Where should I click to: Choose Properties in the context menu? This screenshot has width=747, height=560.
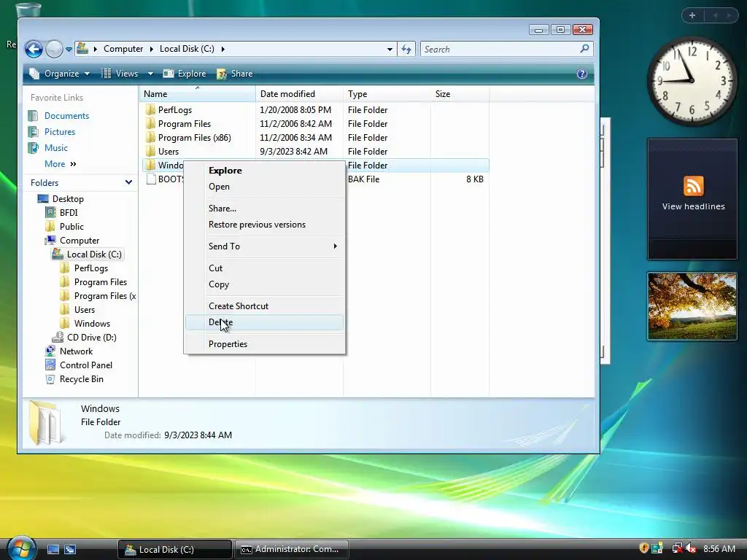tap(264, 344)
